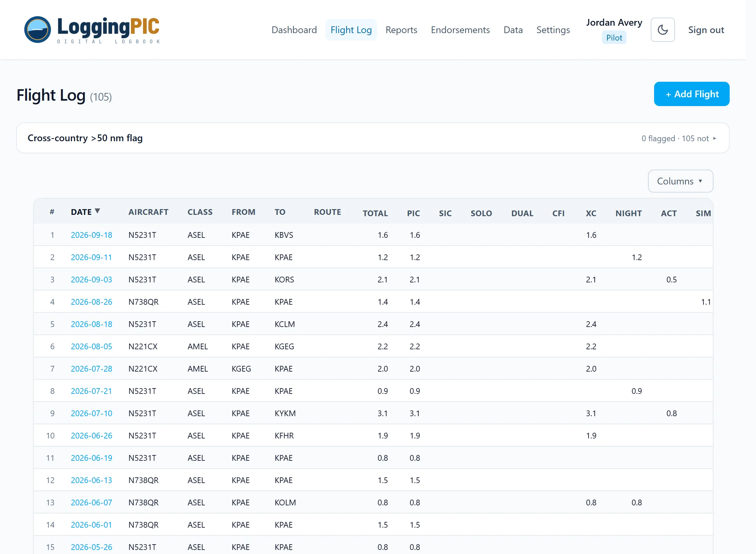Open the 2026-08-18 flight entry
Image resolution: width=756 pixels, height=554 pixels.
(91, 324)
